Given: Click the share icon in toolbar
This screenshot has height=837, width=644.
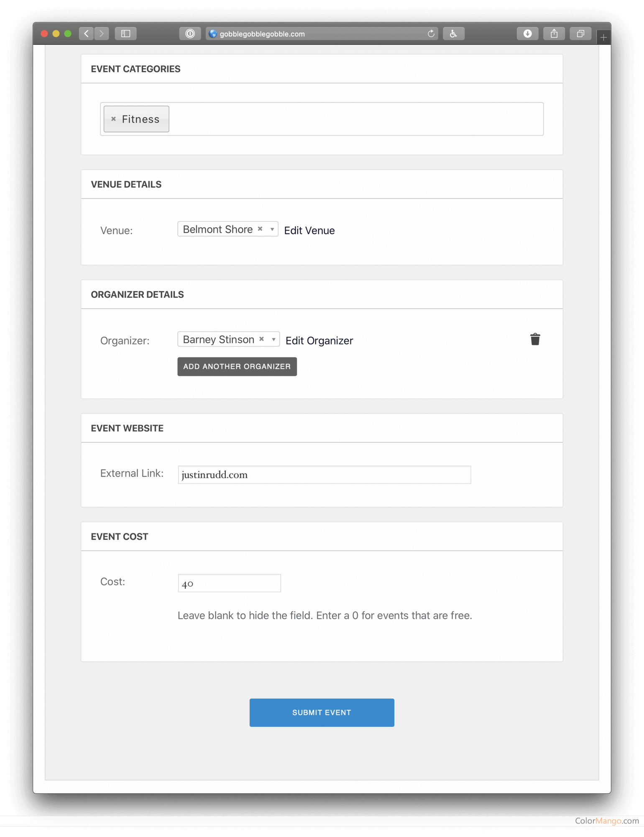Looking at the screenshot, I should point(554,33).
